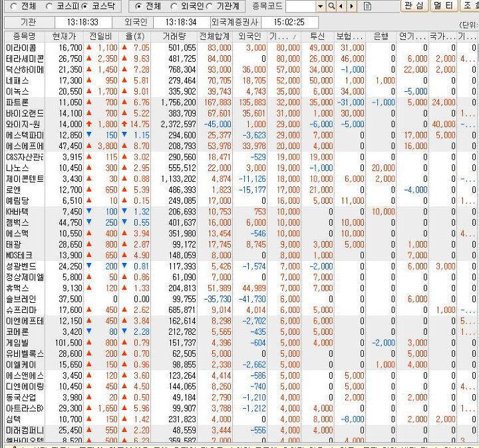Sort by the 거래량 column header

174,37
